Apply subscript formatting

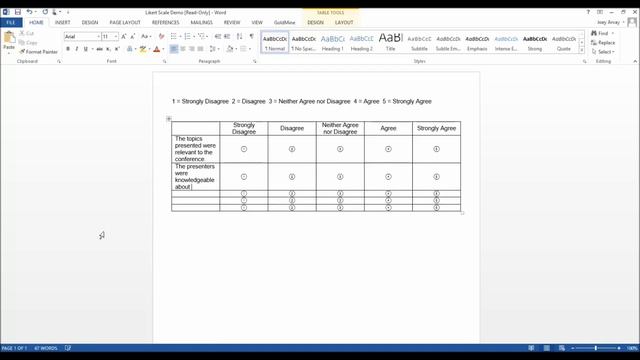(x=108, y=49)
